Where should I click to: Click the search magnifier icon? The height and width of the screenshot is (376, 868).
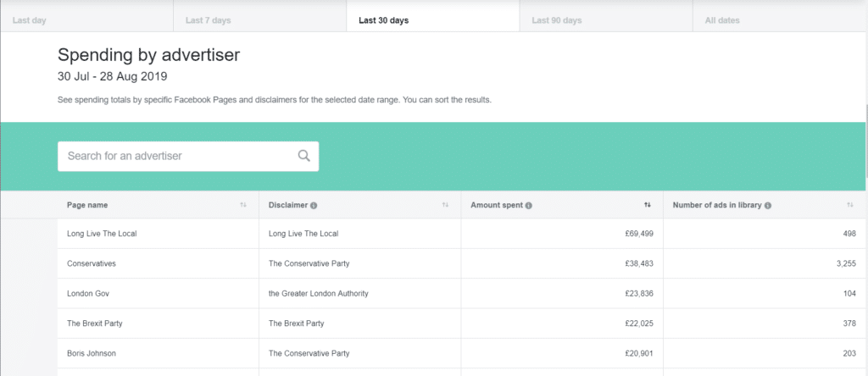304,156
